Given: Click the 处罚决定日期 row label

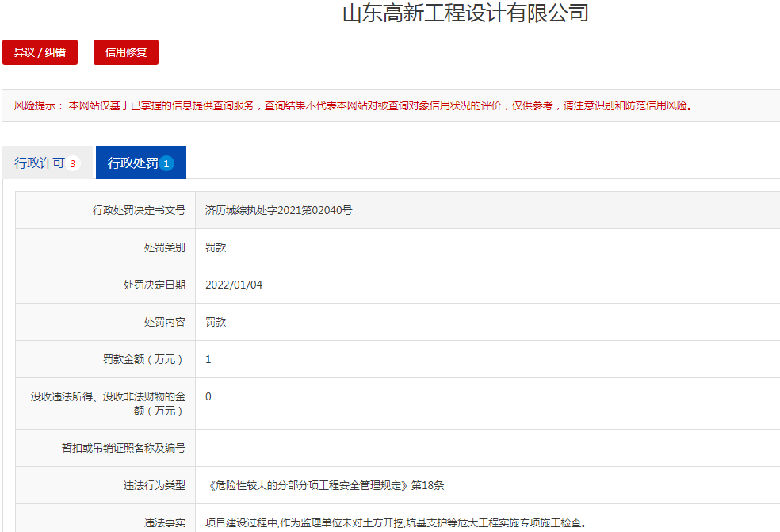Looking at the screenshot, I should tap(154, 285).
